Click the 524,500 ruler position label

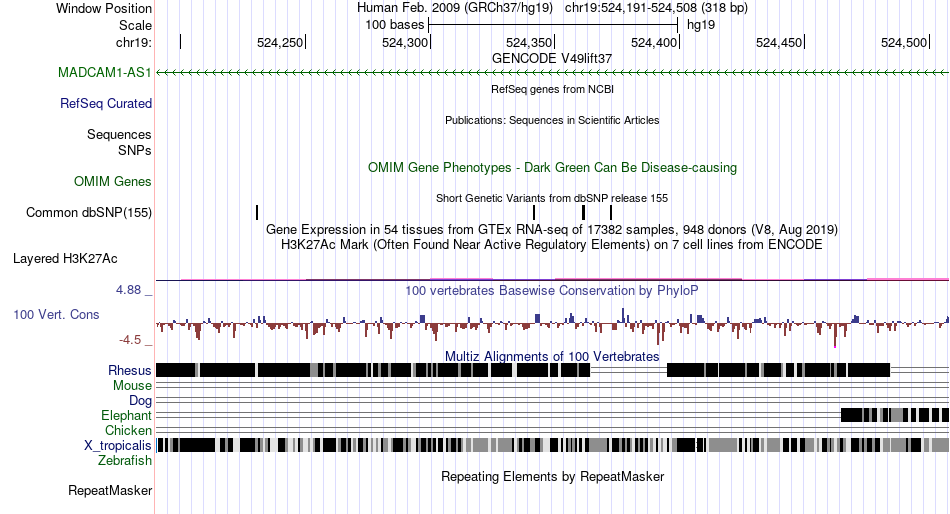pyautogui.click(x=904, y=43)
